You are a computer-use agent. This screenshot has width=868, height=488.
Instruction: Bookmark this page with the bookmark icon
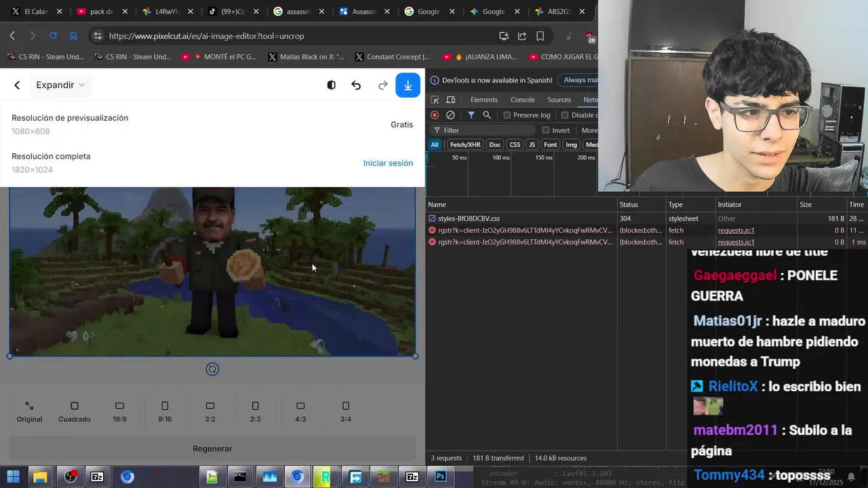tap(540, 36)
